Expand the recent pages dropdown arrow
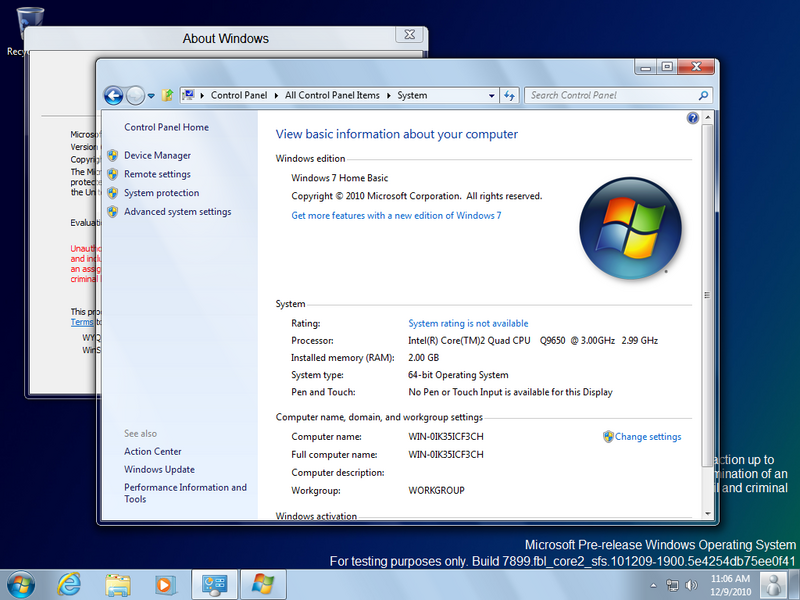Image resolution: width=800 pixels, height=600 pixels. [x=151, y=96]
